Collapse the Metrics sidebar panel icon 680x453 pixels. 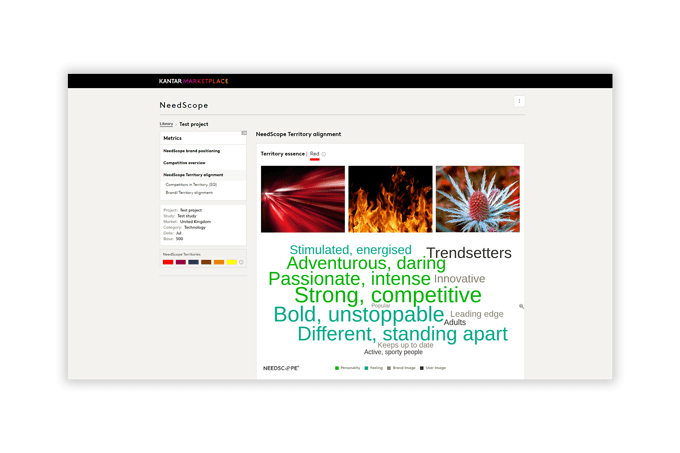click(244, 132)
